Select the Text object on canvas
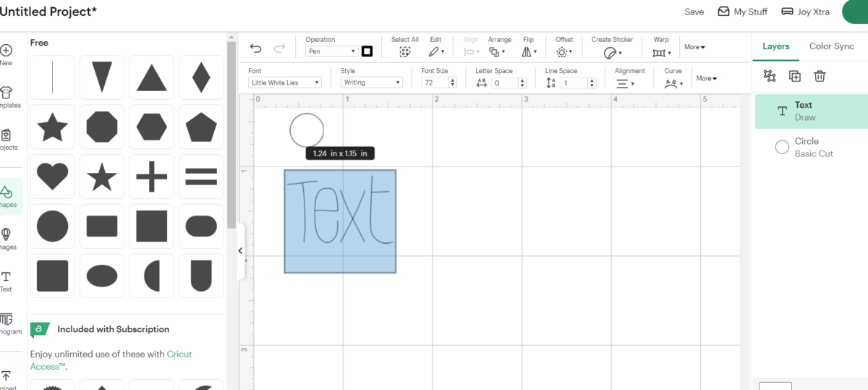Image resolution: width=868 pixels, height=390 pixels. (340, 221)
